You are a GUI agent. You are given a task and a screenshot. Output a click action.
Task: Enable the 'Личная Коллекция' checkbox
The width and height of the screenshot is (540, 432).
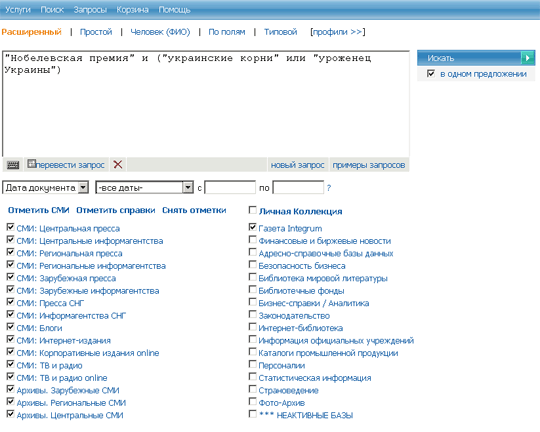pos(252,210)
